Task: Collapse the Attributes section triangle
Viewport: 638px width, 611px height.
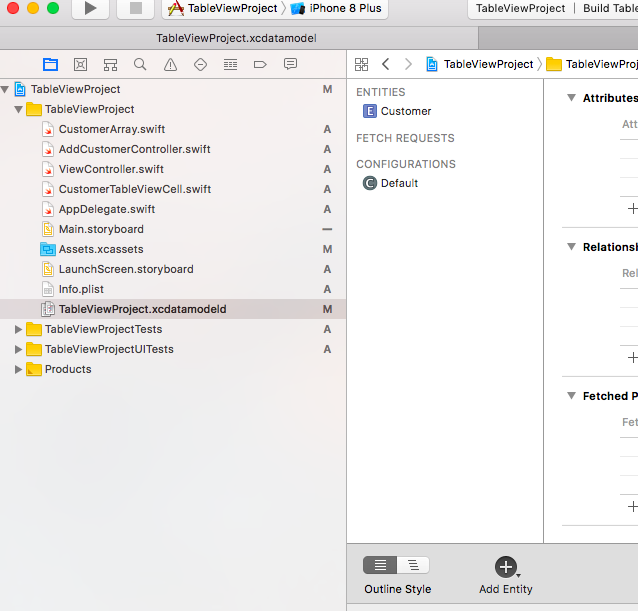Action: tap(571, 98)
